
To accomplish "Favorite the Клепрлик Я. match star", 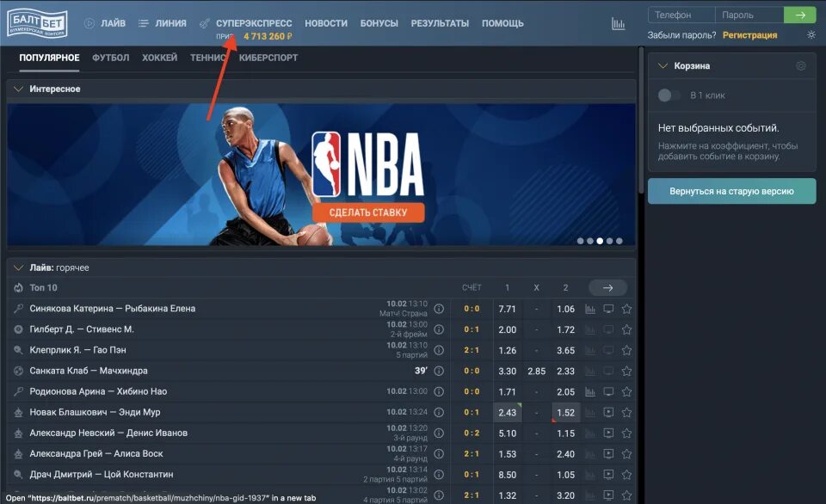I will click(626, 350).
